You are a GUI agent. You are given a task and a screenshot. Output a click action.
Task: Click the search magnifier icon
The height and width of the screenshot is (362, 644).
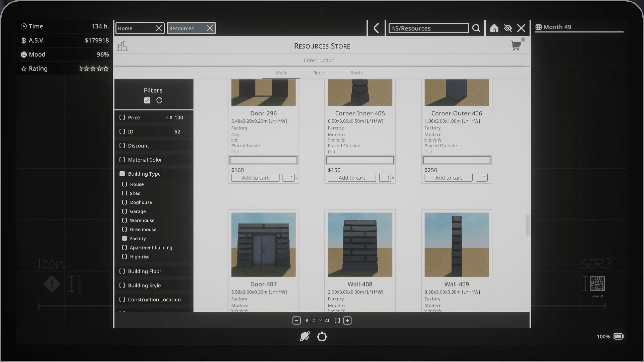[x=476, y=28]
